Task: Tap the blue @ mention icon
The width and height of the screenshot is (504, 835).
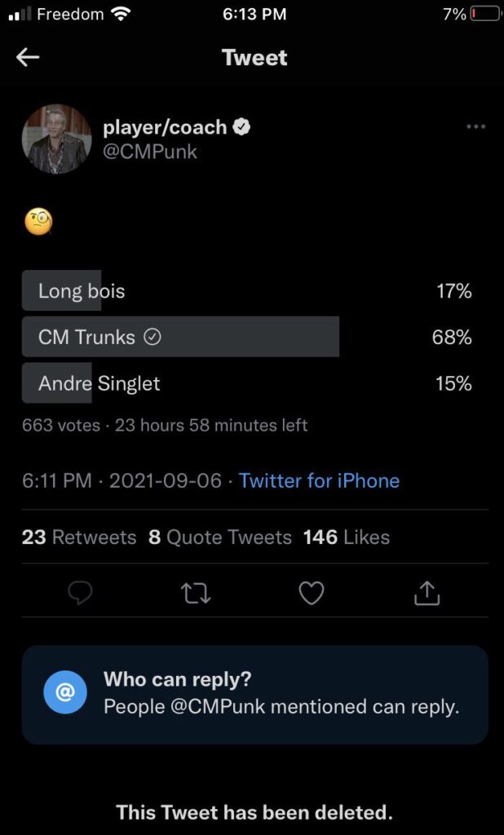Action: pos(64,693)
